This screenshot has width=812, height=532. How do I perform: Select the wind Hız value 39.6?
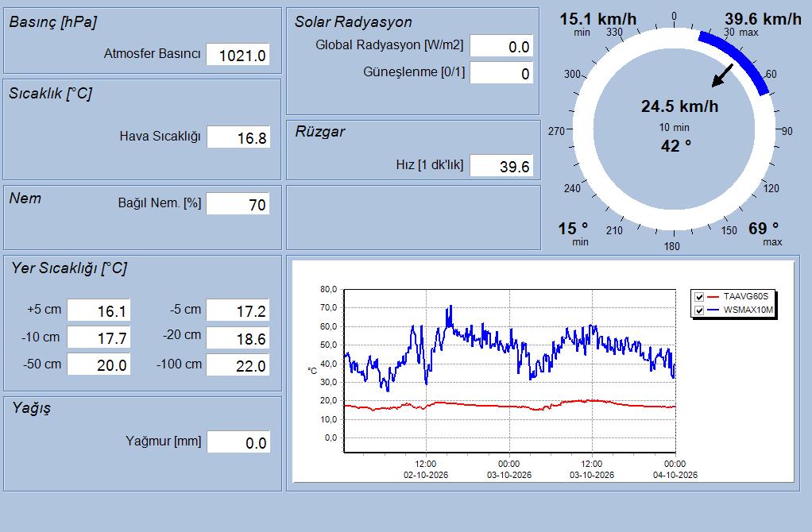(501, 166)
